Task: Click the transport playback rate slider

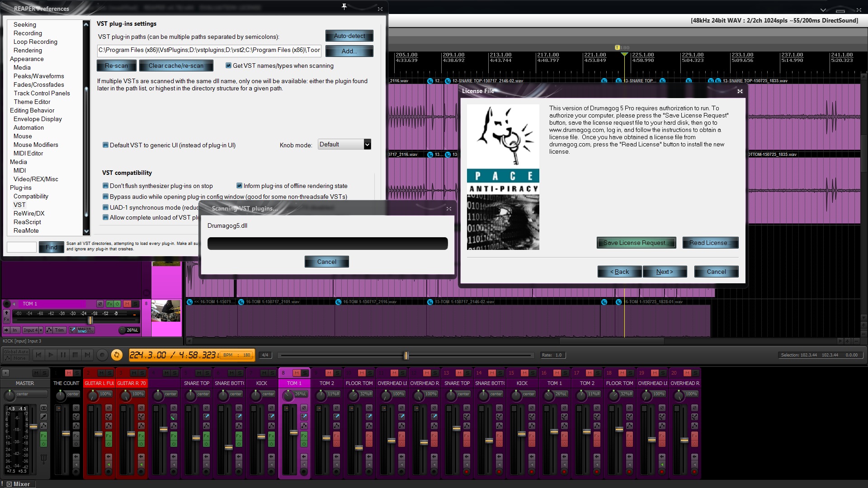Action: tap(406, 355)
